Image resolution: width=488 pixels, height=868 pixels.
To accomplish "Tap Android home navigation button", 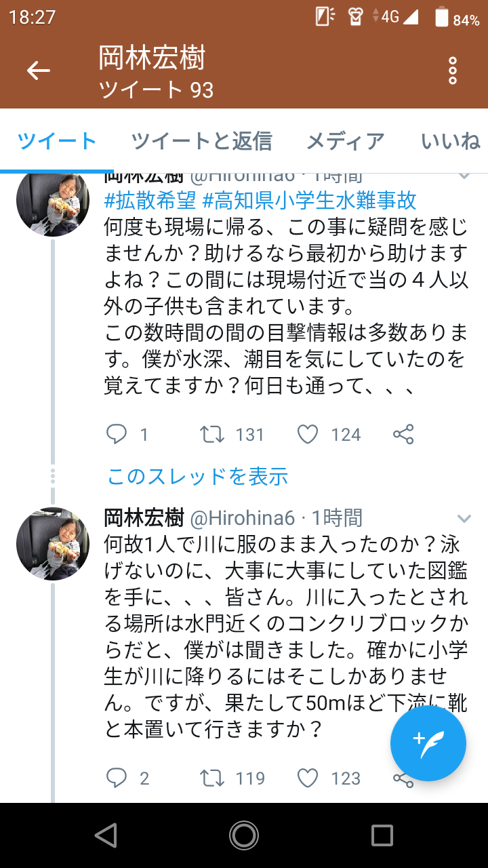I will click(x=243, y=835).
